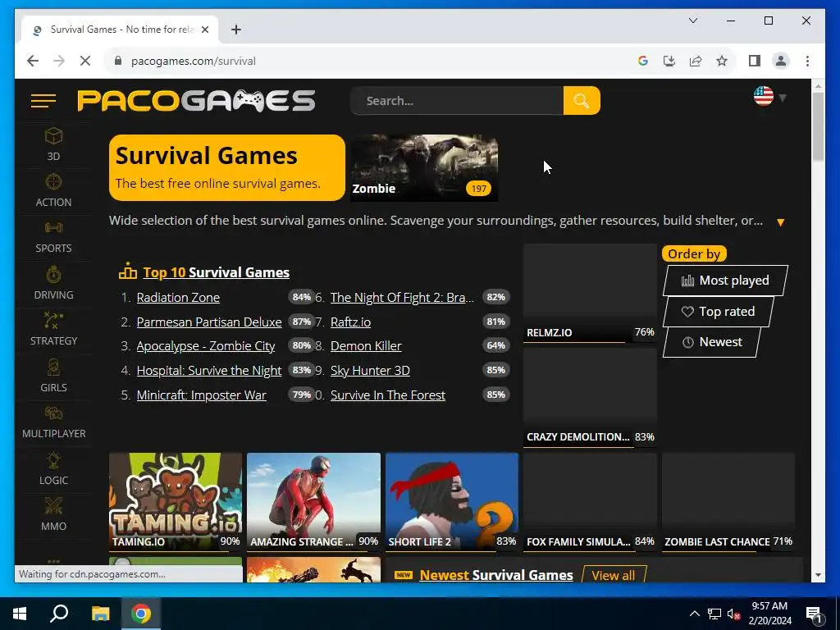Open the Relmz.io game card

(x=590, y=293)
